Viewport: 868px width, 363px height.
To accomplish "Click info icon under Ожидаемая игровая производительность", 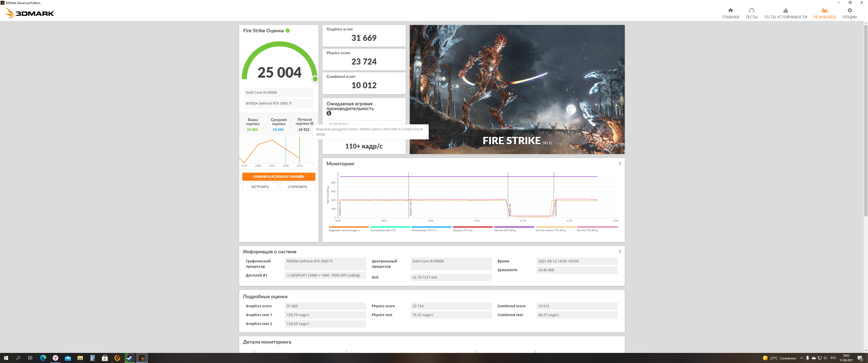I will tap(329, 113).
